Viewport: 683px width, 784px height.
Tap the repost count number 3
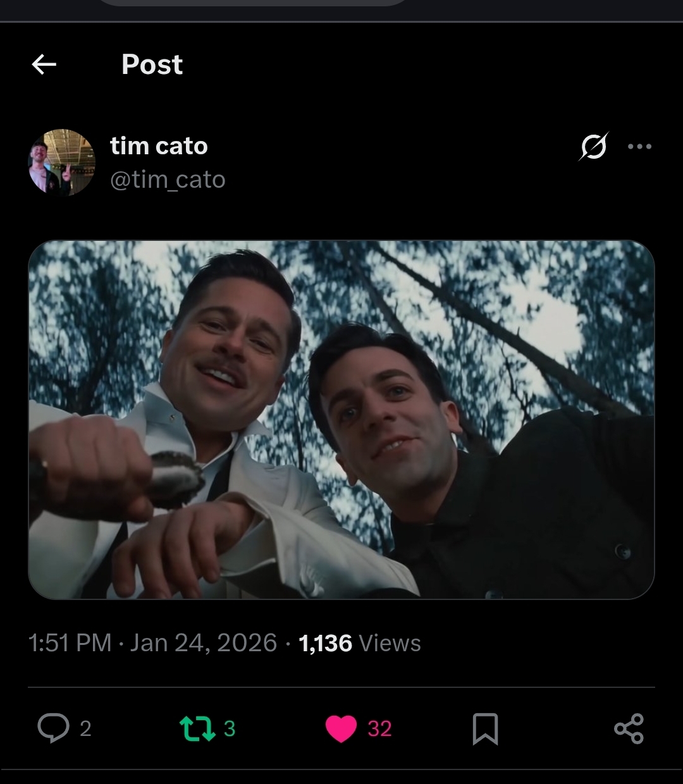[229, 728]
